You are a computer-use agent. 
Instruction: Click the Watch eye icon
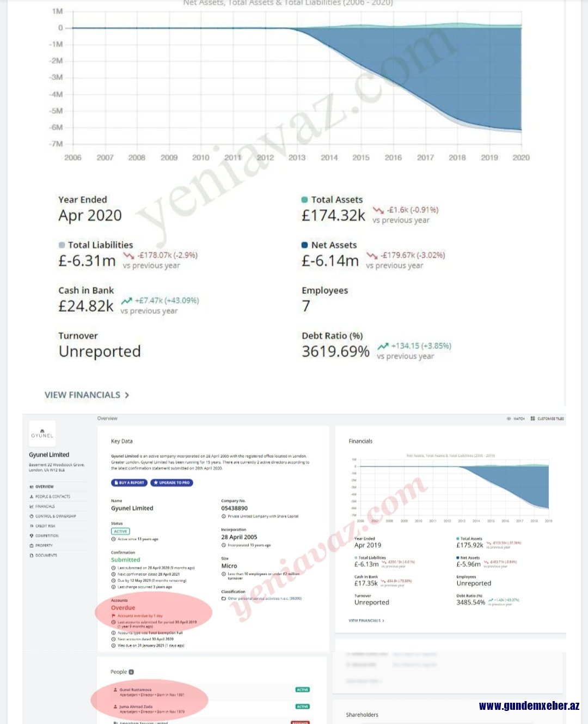click(x=509, y=419)
